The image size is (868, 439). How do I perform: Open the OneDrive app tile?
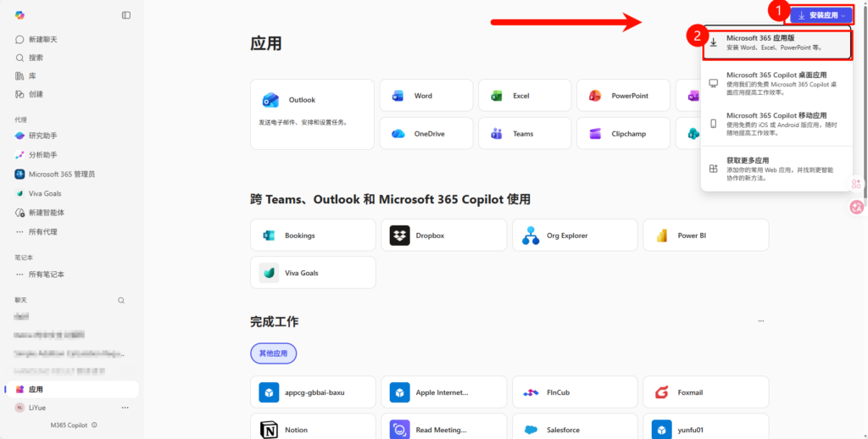pyautogui.click(x=425, y=134)
